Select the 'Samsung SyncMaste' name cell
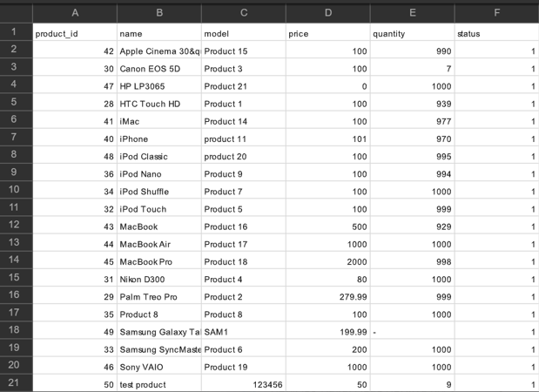This screenshot has height=392, width=539. tap(159, 348)
